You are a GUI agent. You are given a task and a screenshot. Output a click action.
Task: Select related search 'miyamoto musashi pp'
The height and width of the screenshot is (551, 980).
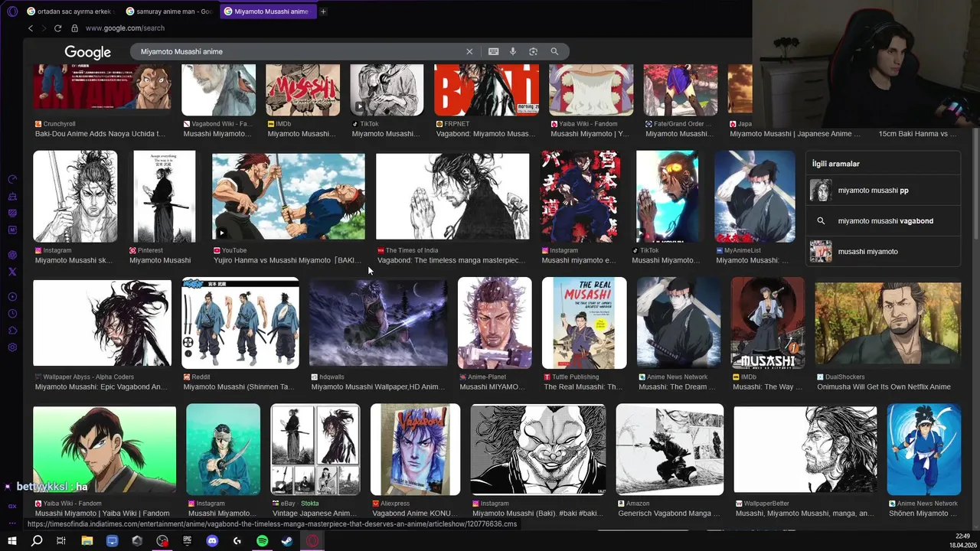883,191
